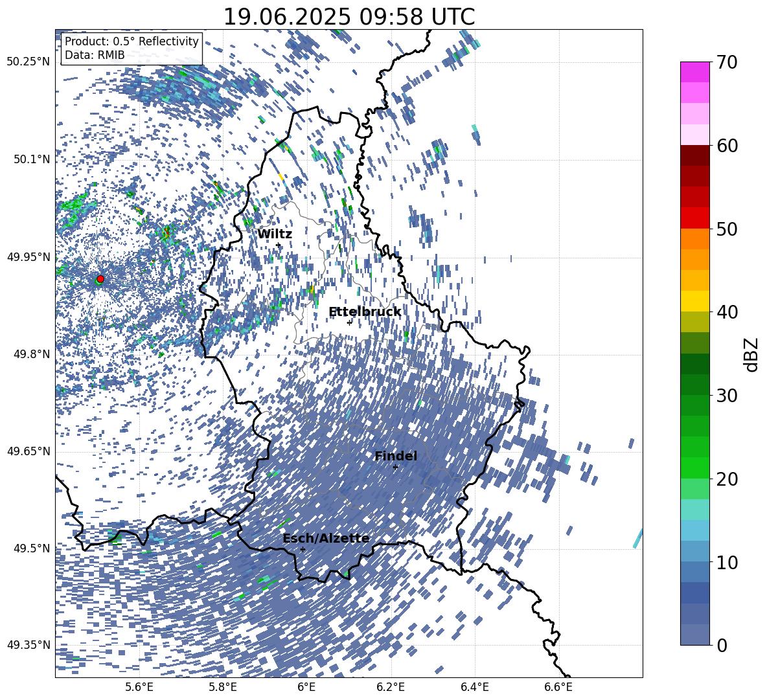Click the Wiltz city label
Image resolution: width=767 pixels, height=700 pixels.
pyautogui.click(x=275, y=234)
